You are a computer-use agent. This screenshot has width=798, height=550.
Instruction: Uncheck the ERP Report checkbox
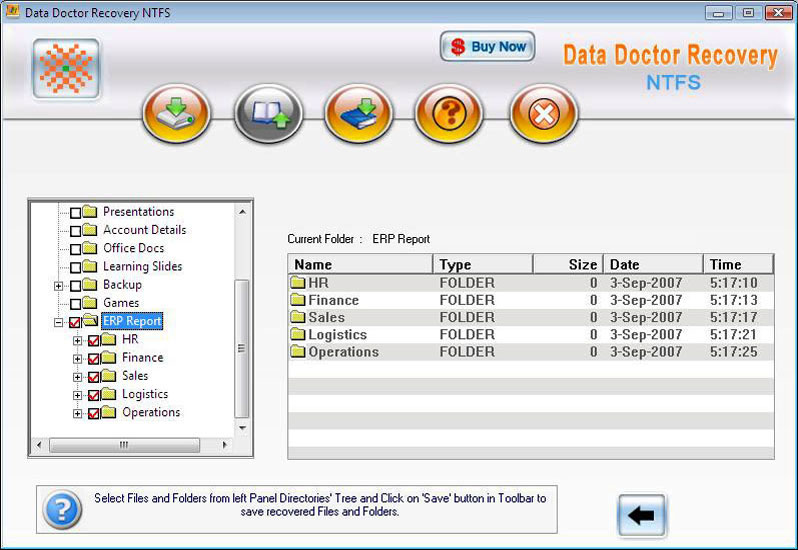tap(75, 322)
